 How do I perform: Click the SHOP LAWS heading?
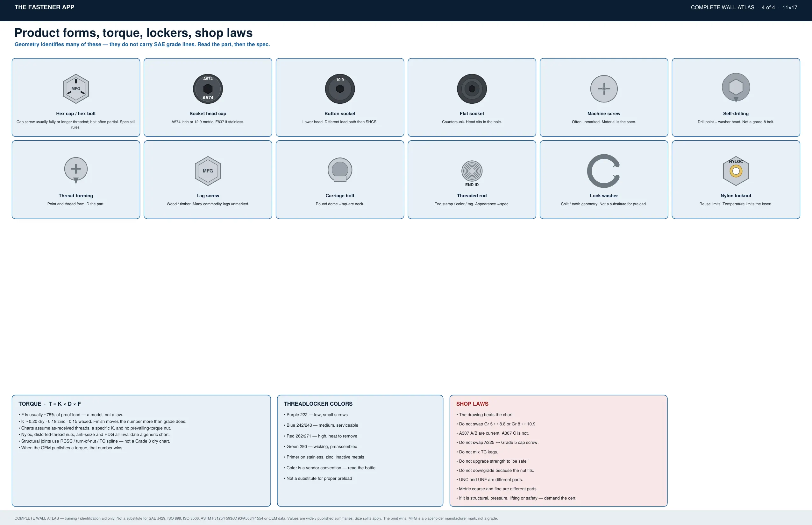[x=473, y=404]
